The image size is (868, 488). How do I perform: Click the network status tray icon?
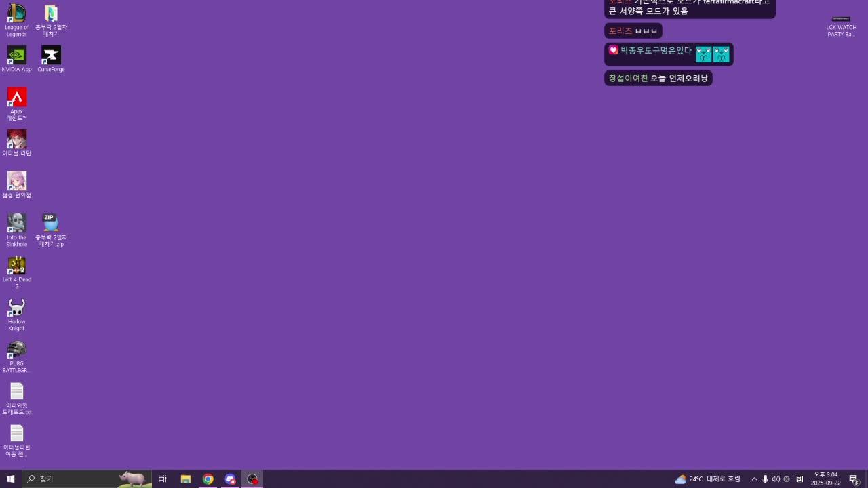(787, 479)
